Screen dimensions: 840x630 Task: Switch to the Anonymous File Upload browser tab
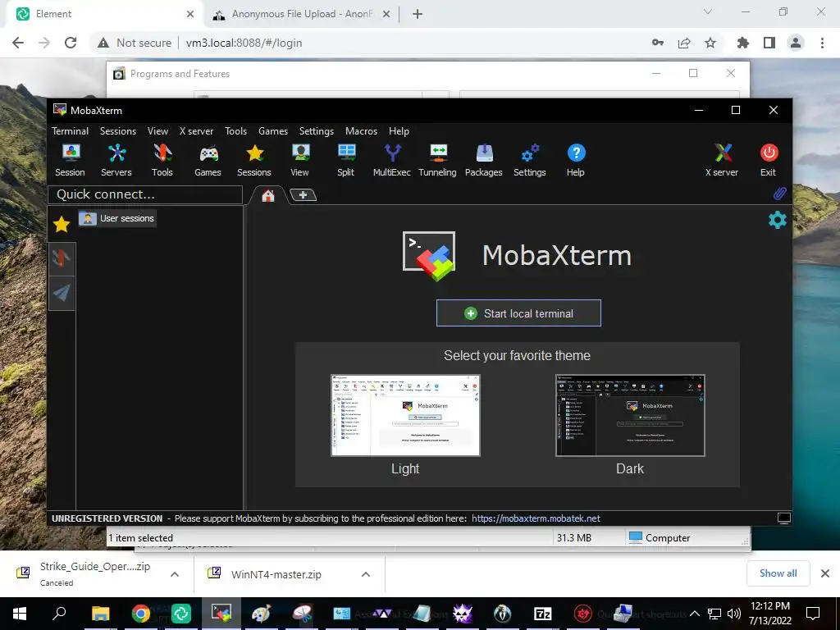[303, 14]
